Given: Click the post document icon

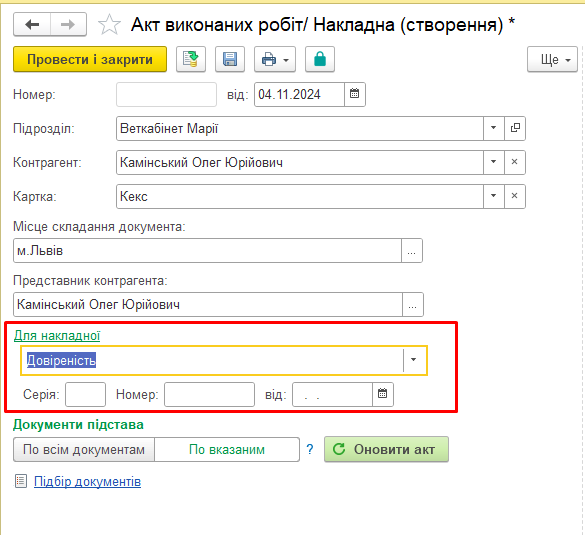Looking at the screenshot, I should [x=191, y=59].
